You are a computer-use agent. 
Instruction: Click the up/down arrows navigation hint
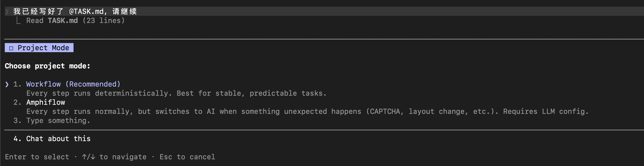89,157
